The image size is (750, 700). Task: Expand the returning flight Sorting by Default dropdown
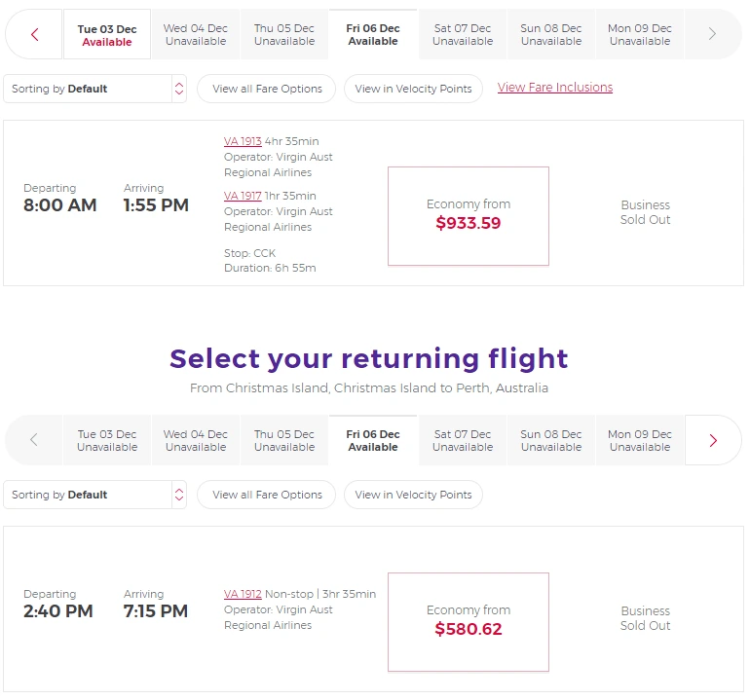(94, 495)
